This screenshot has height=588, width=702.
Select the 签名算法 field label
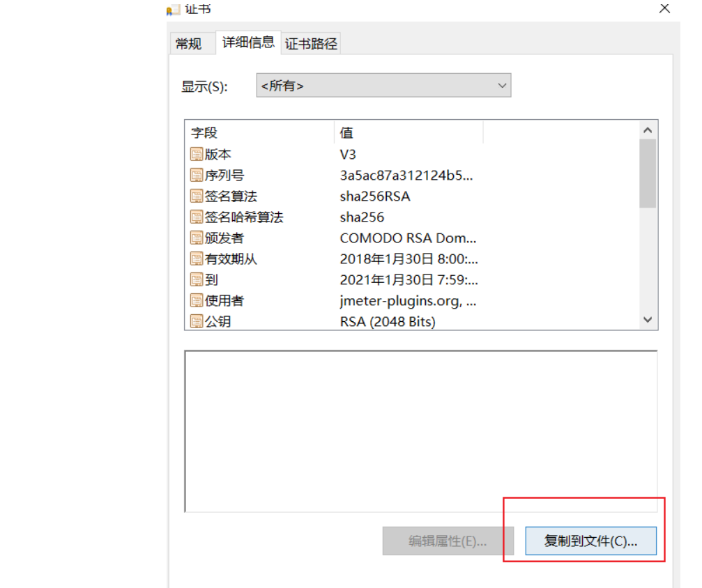point(231,196)
